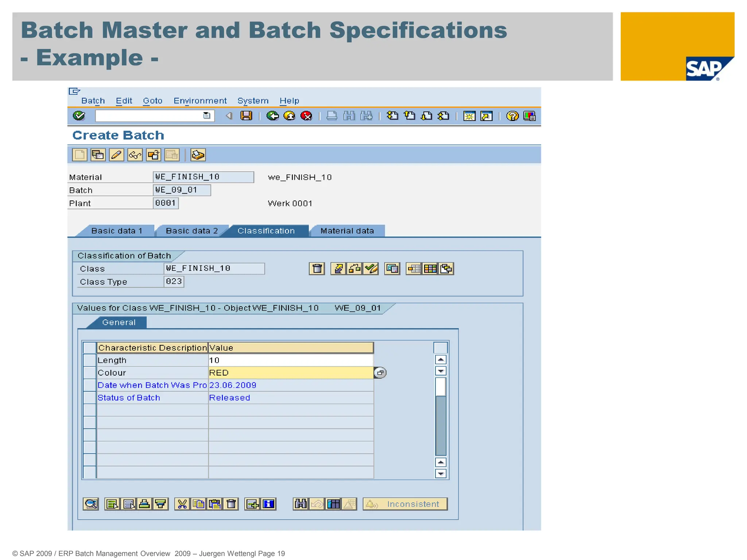The height and width of the screenshot is (560, 747).
Task: Click the Inconsistent status button
Action: 405,504
